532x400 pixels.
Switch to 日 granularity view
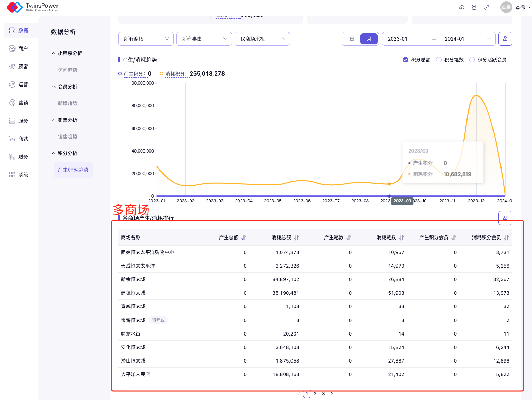pos(351,39)
